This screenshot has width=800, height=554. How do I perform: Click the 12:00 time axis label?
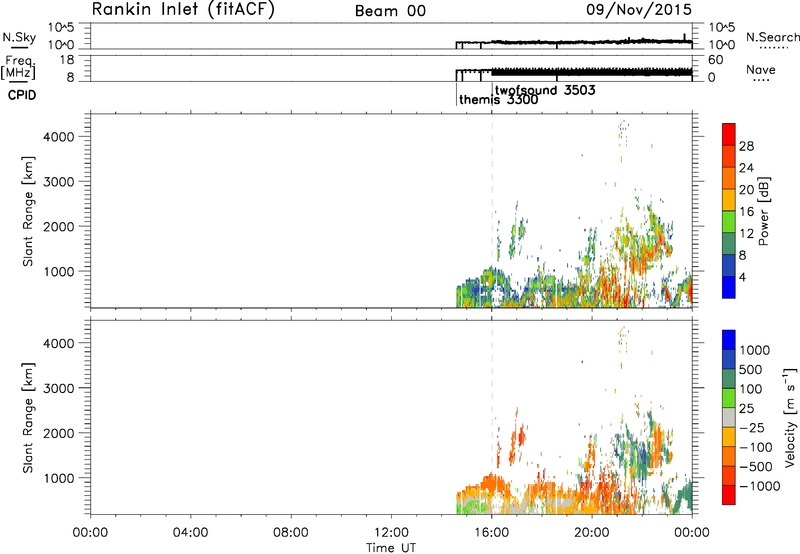tap(391, 533)
